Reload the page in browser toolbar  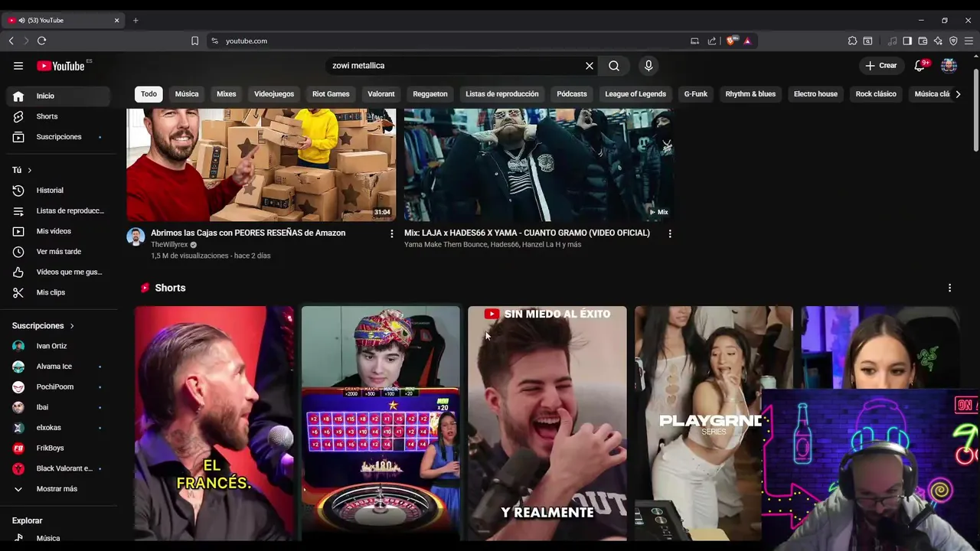pyautogui.click(x=41, y=41)
